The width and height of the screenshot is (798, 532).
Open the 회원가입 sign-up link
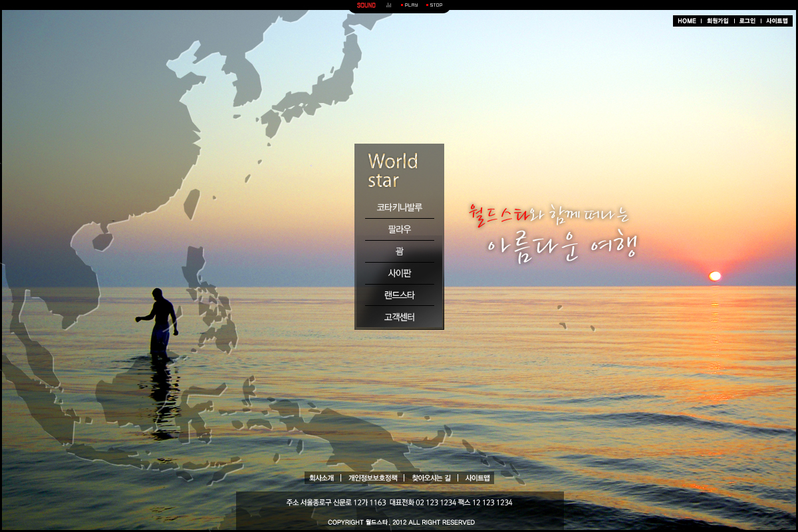click(718, 21)
